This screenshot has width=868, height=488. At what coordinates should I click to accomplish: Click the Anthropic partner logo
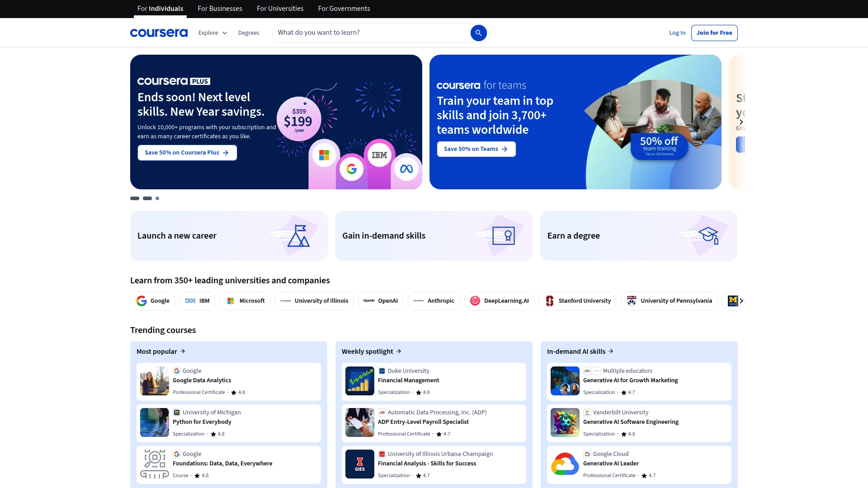tap(434, 300)
